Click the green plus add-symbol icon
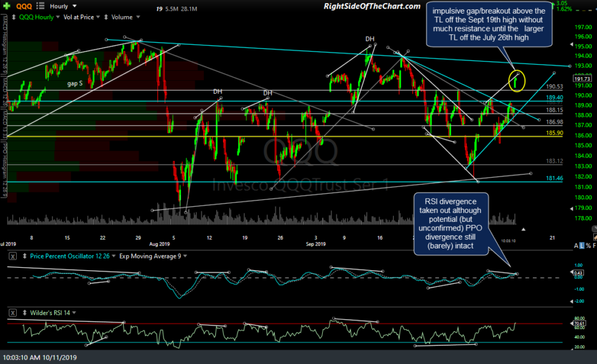 coord(6,6)
